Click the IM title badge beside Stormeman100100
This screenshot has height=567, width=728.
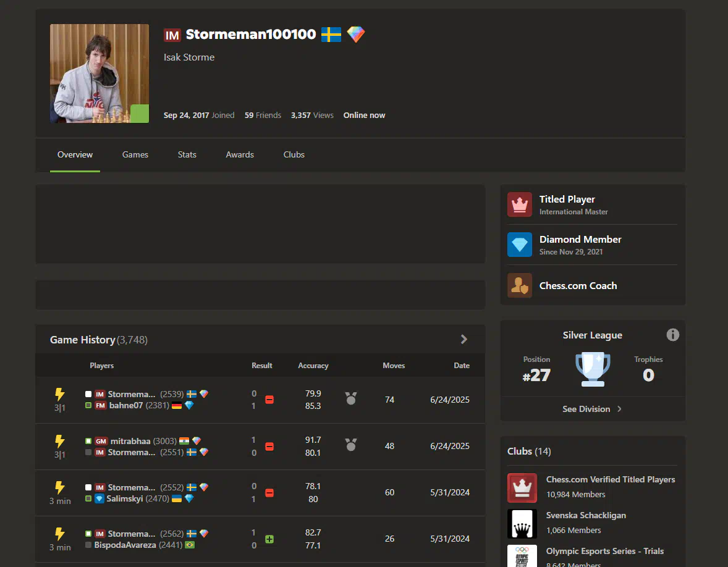172,35
